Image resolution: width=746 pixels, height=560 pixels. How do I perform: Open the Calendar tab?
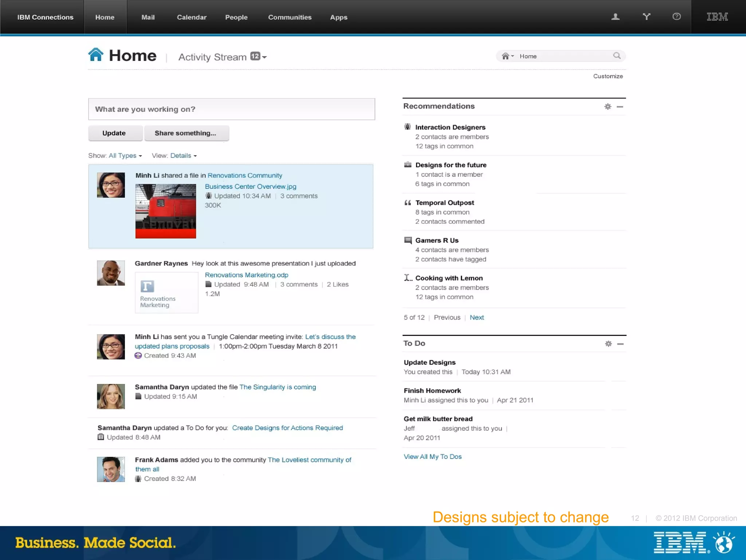pyautogui.click(x=192, y=17)
